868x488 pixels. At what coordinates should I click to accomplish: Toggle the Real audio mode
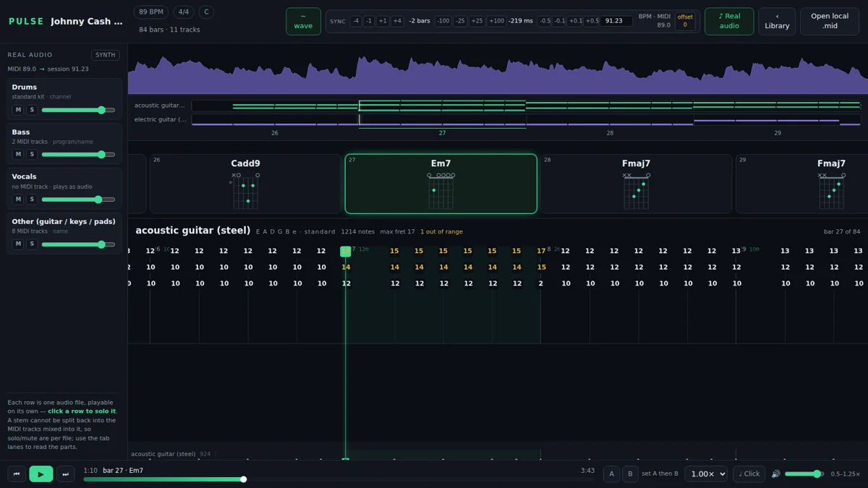729,21
